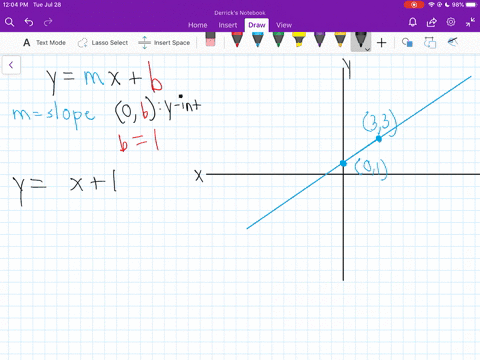
Task: Open the Insert tab
Action: pos(228,25)
